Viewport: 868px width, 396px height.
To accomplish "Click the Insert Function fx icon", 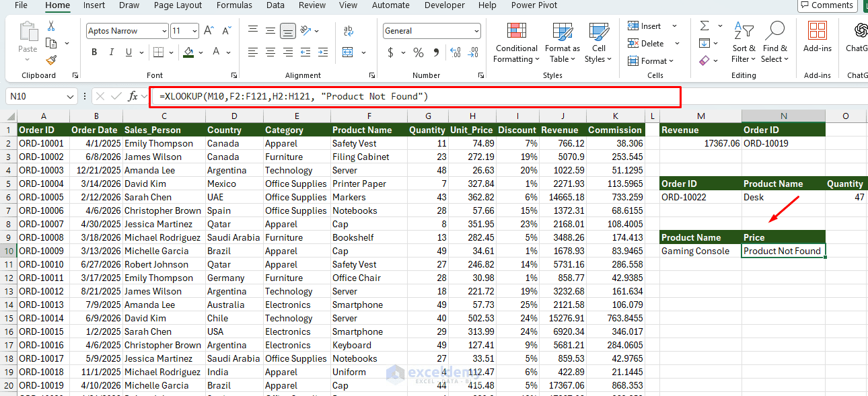I will coord(133,96).
